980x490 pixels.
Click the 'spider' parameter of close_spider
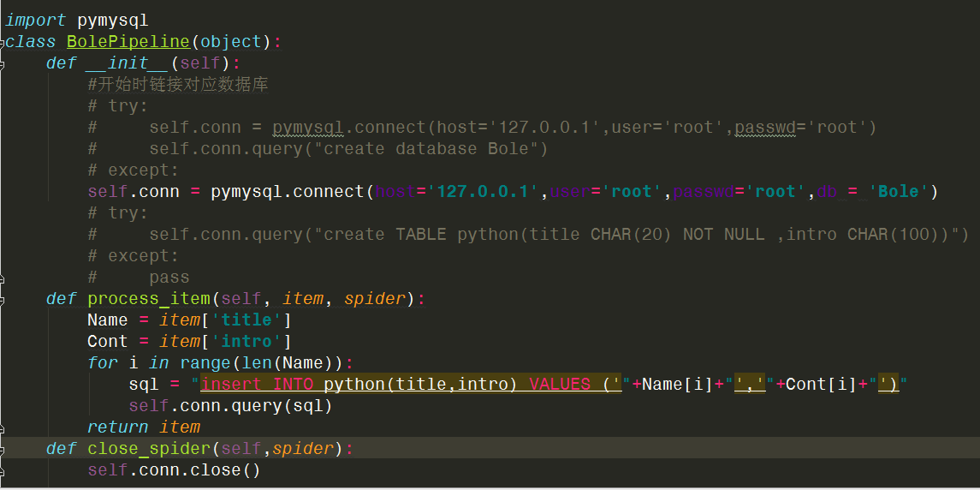[x=302, y=449]
